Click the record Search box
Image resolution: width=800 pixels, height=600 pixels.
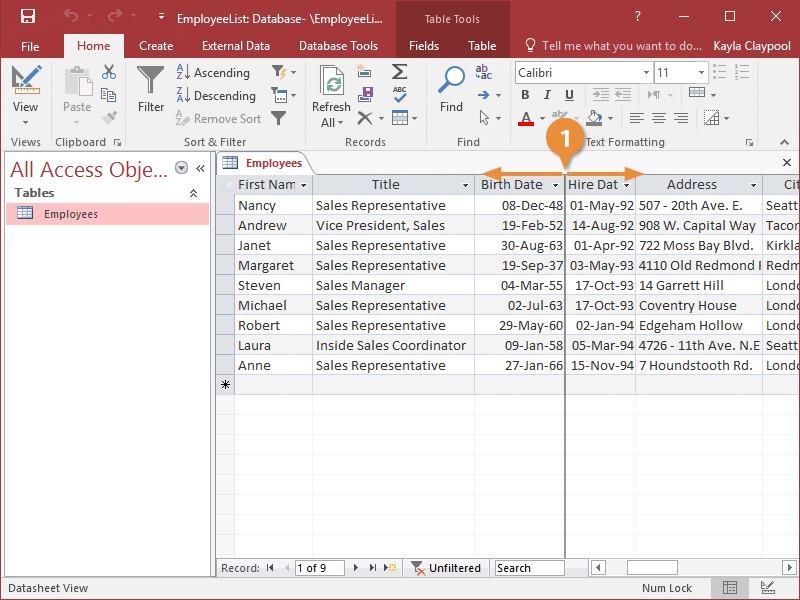(x=530, y=568)
